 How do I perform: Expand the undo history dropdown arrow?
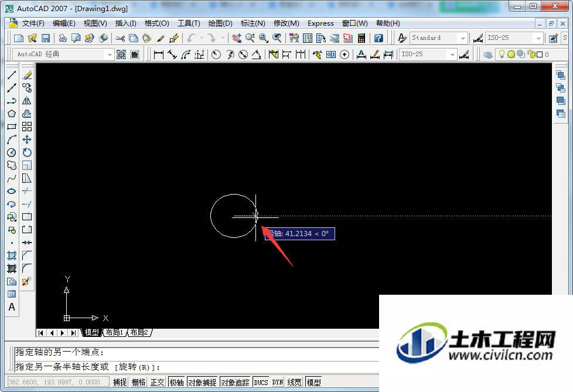tap(202, 38)
